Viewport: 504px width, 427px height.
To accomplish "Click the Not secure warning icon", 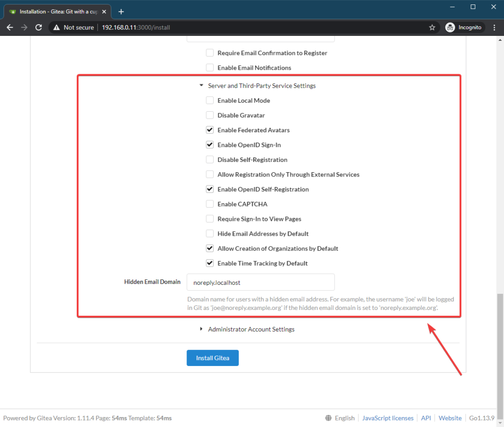I will coord(57,28).
